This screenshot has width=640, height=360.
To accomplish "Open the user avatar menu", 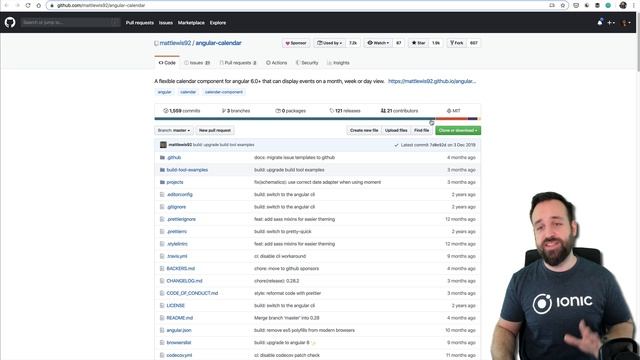I will (626, 23).
